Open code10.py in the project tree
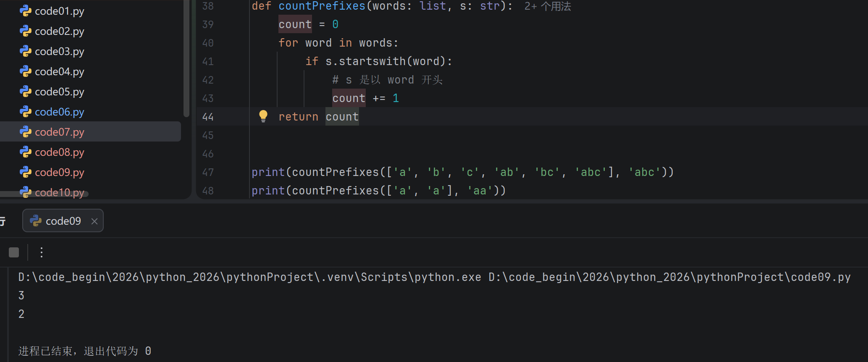The height and width of the screenshot is (362, 868). [x=60, y=192]
